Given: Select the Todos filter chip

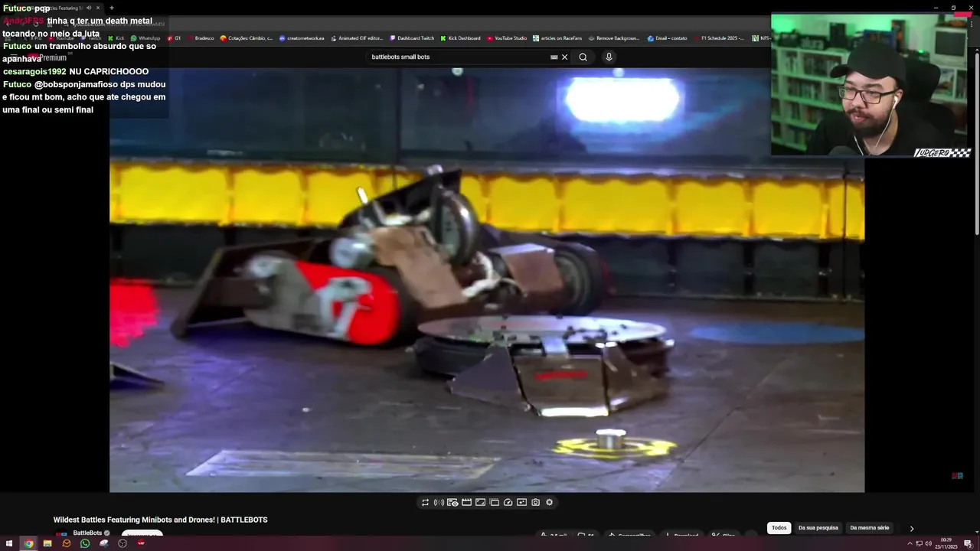Looking at the screenshot, I should coord(779,528).
